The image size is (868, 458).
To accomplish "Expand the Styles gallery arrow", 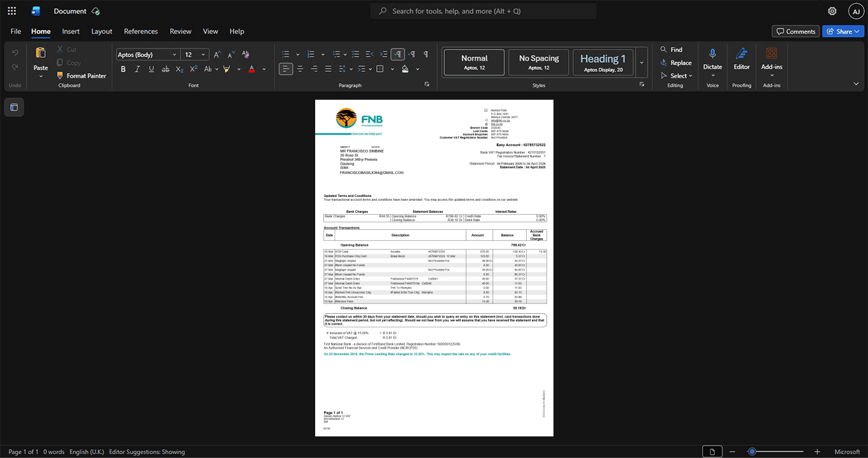I will 642,63.
